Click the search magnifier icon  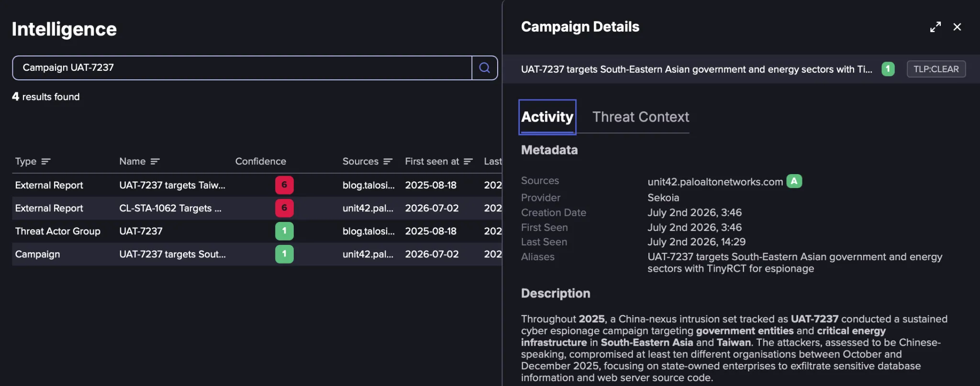click(x=484, y=68)
